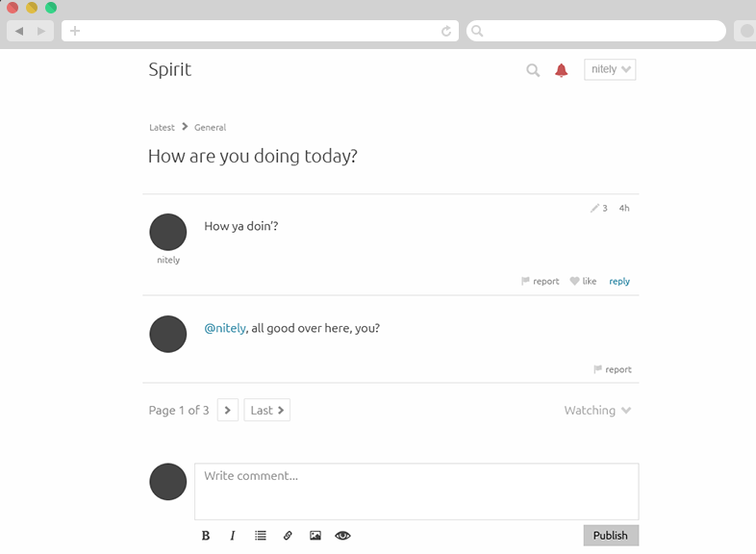This screenshot has width=756, height=554.
Task: Navigate to Latest breadcrumb
Action: pos(162,127)
